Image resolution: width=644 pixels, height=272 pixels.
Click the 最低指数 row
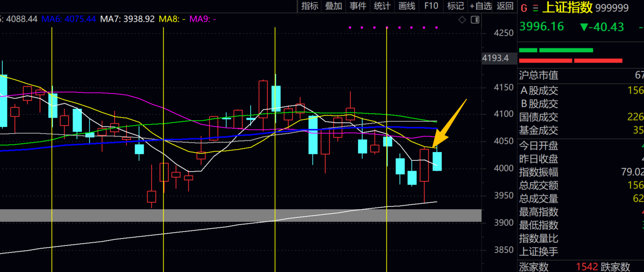tap(581, 226)
